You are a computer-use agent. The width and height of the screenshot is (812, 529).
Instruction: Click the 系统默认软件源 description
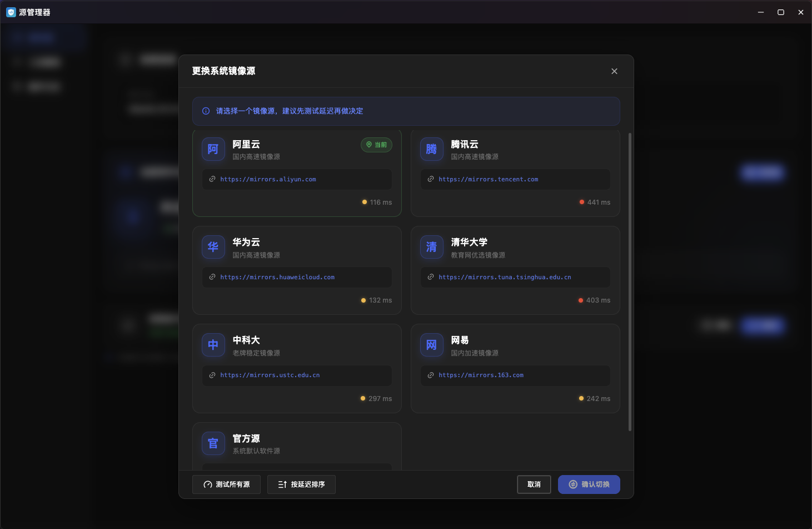click(x=256, y=451)
